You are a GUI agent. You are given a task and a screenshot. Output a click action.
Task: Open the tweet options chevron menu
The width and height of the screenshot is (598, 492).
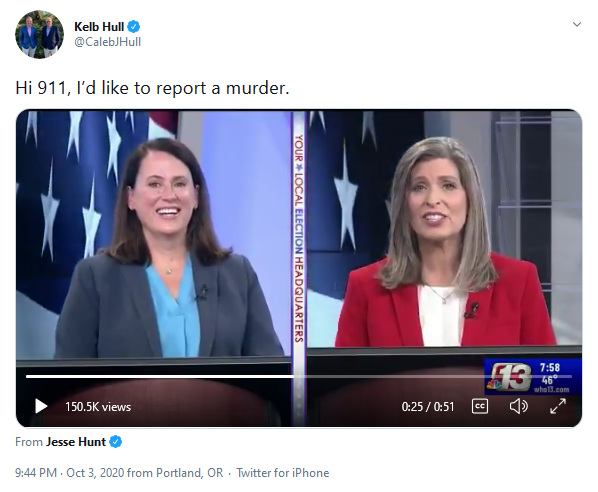coord(577,24)
